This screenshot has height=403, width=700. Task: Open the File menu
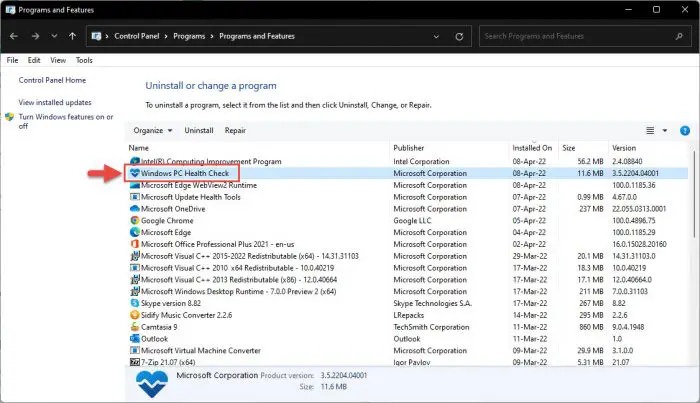click(x=12, y=60)
